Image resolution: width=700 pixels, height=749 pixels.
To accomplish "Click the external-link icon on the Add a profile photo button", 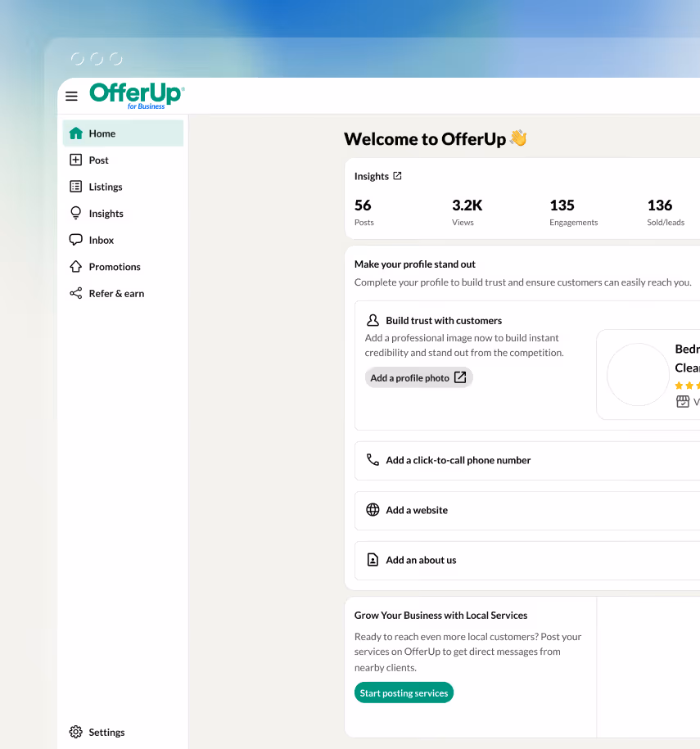I will [x=460, y=377].
